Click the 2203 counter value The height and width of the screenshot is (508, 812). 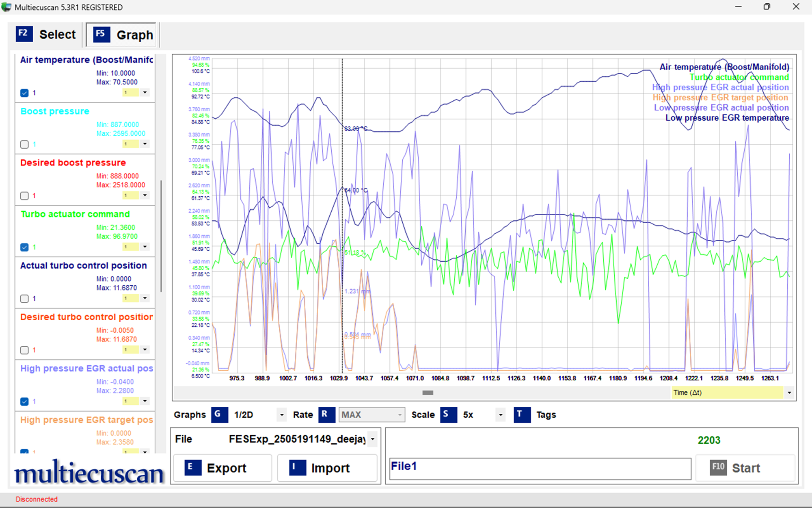point(709,440)
